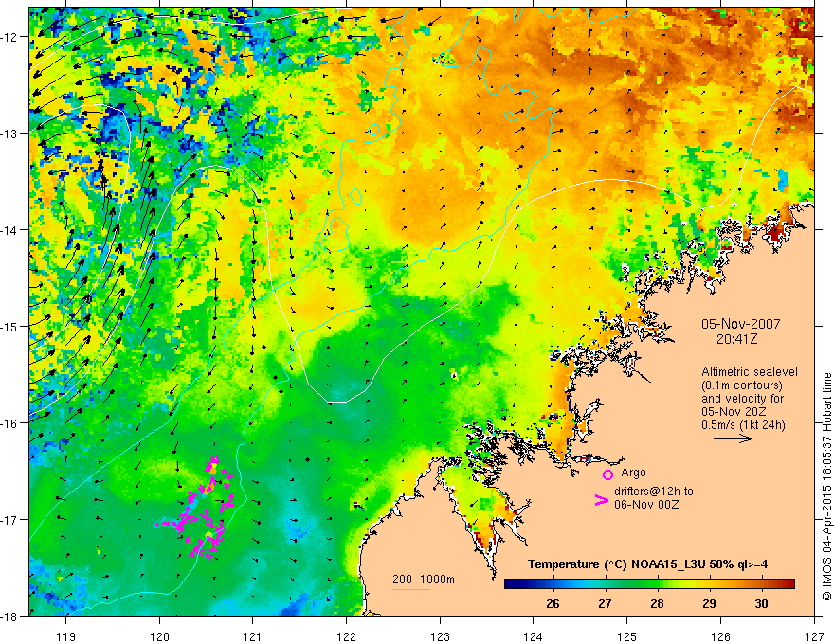
Task: Click the latitude axis label -13
Action: (10, 134)
